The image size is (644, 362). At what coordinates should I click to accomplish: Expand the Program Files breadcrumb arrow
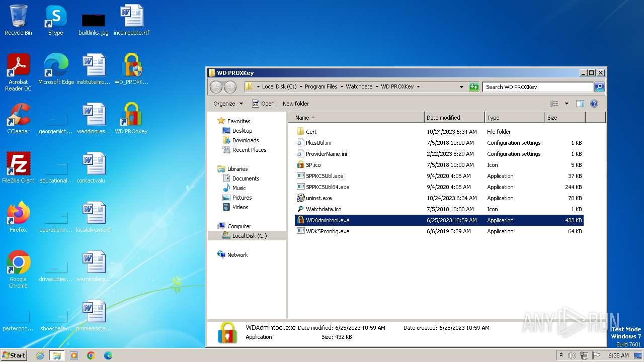click(x=341, y=87)
